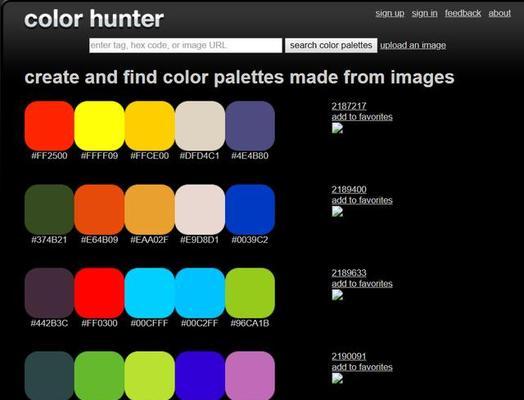Screen dimensions: 524x400
Task: Click broken image icon under palette 2189400
Action: (x=337, y=212)
